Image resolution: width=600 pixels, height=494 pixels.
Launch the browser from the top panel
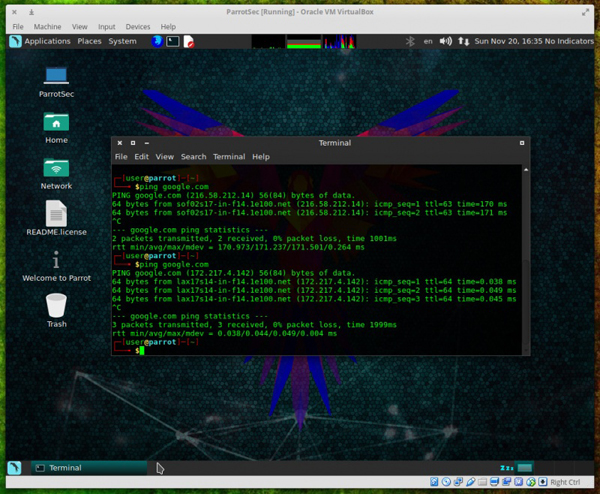coord(158,42)
